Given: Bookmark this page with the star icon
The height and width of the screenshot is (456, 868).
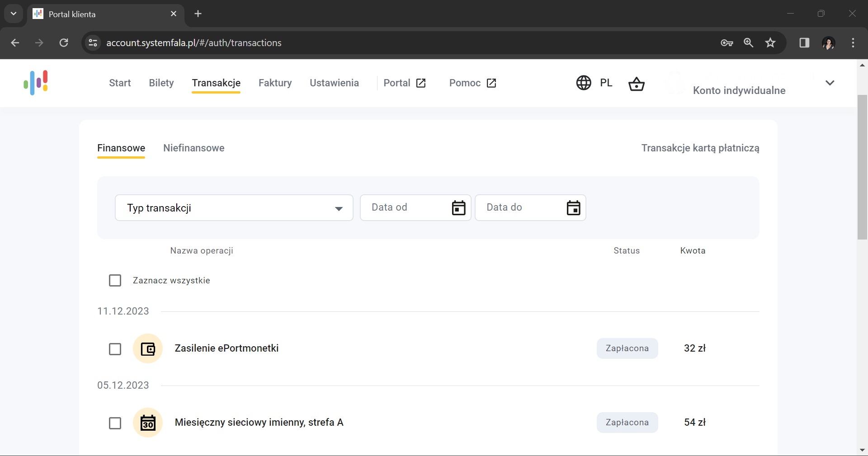Looking at the screenshot, I should [x=770, y=43].
